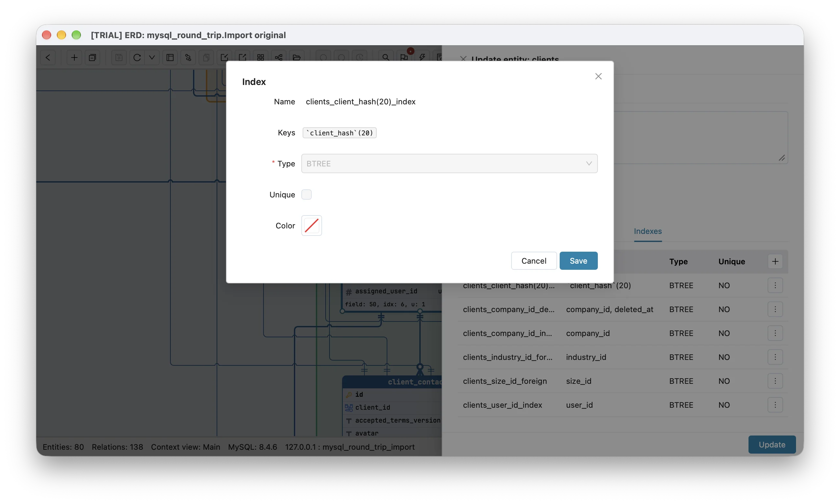Click the save (floppy disk) toolbar icon
This screenshot has height=504, width=840.
point(119,58)
